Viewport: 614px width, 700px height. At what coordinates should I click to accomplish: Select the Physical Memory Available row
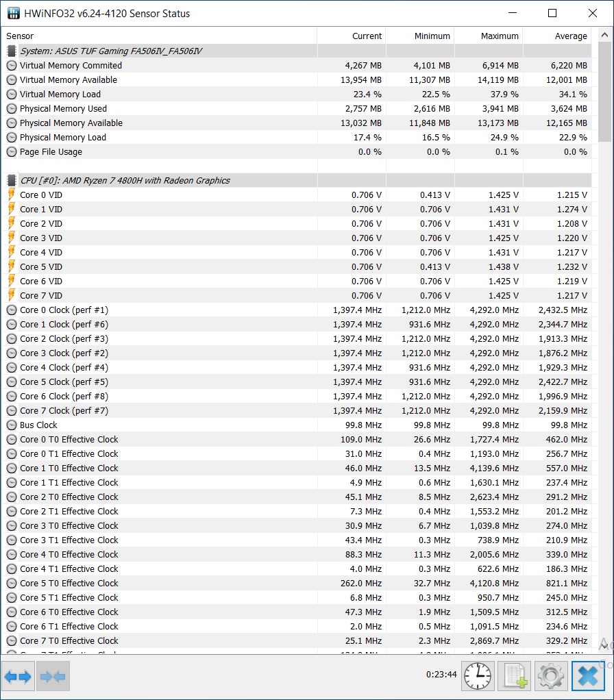(298, 123)
